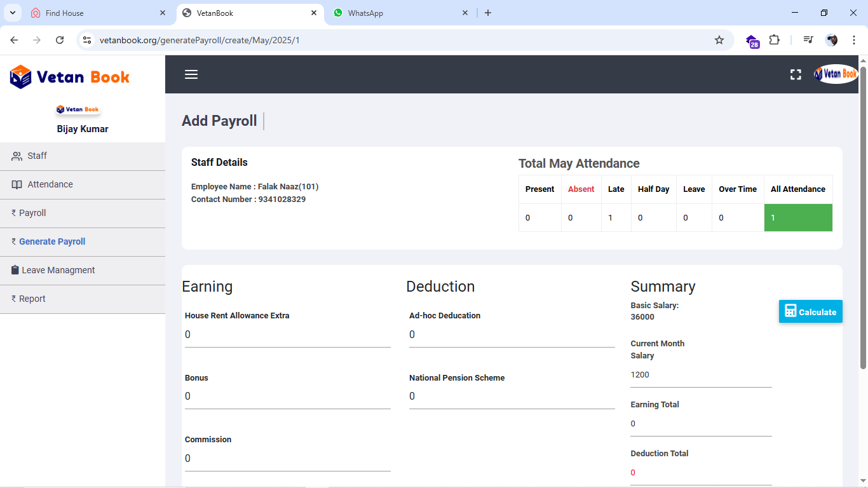Go back with the browser back arrow
Viewport: 868px width, 488px height.
tap(14, 40)
